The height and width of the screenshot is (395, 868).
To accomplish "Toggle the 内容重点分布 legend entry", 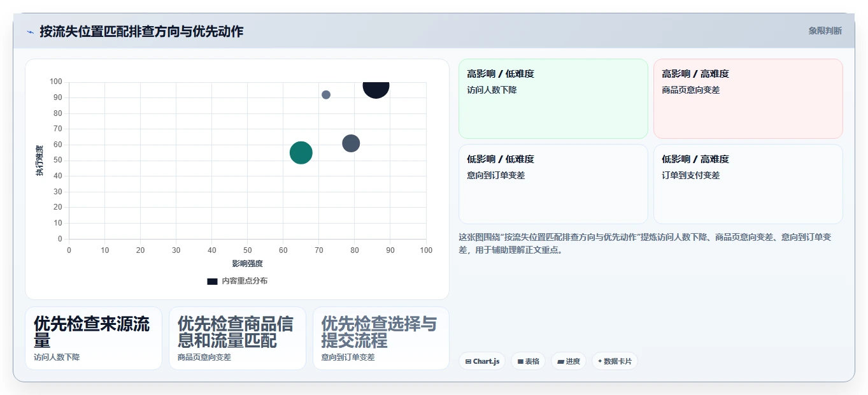I will 237,281.
